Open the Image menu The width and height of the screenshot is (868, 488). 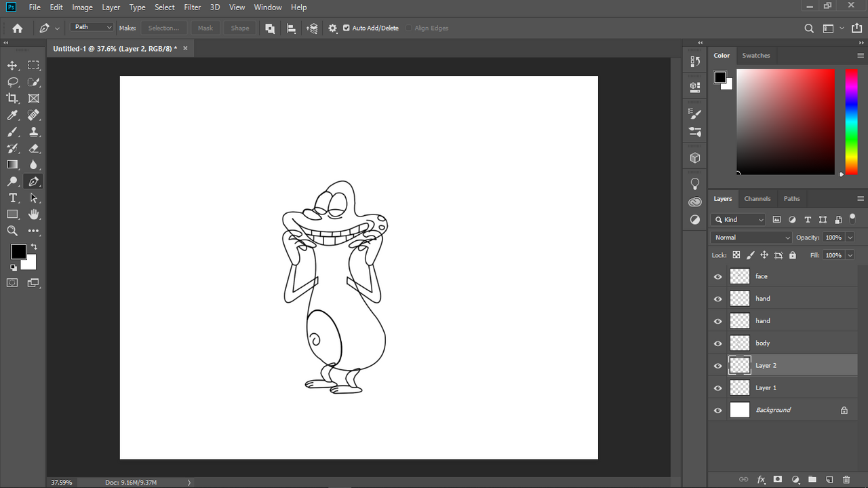(x=82, y=7)
